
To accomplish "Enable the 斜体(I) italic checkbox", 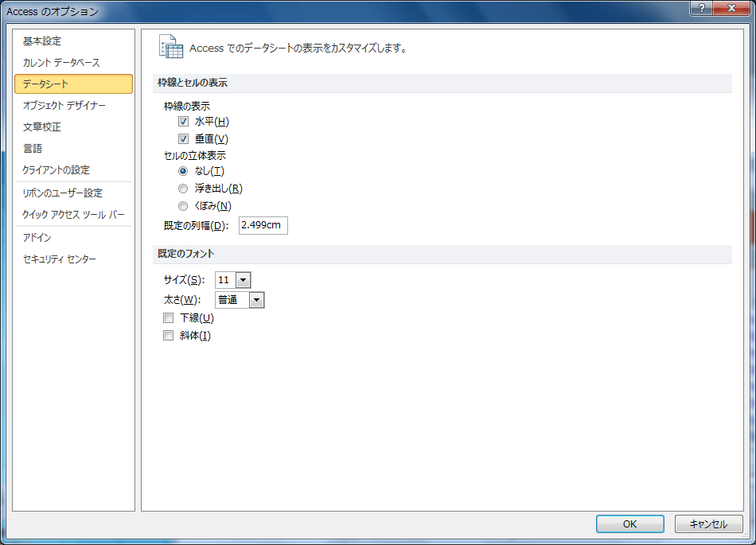I will click(x=168, y=336).
